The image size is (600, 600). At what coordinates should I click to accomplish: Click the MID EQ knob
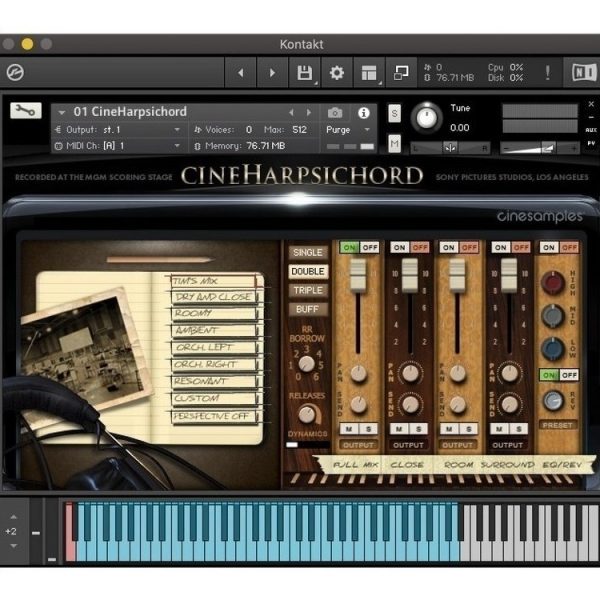coord(553,316)
